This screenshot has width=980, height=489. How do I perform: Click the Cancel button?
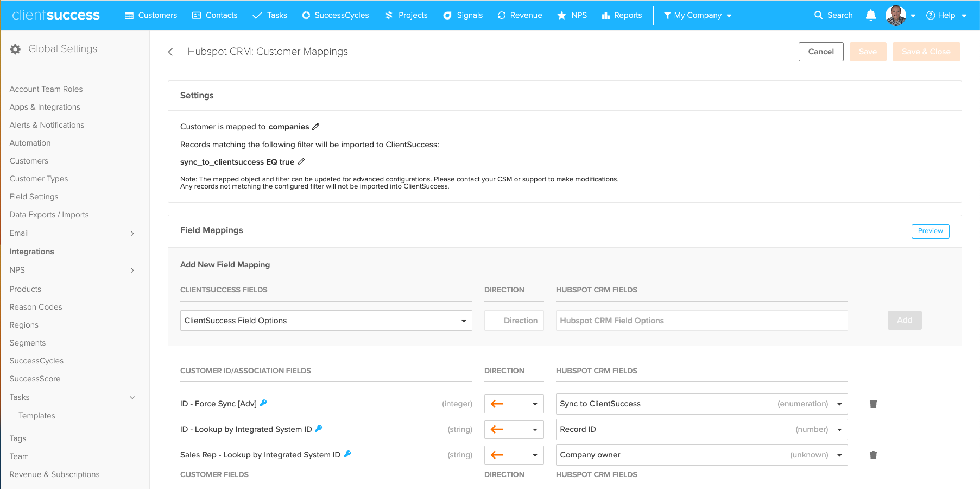821,52
